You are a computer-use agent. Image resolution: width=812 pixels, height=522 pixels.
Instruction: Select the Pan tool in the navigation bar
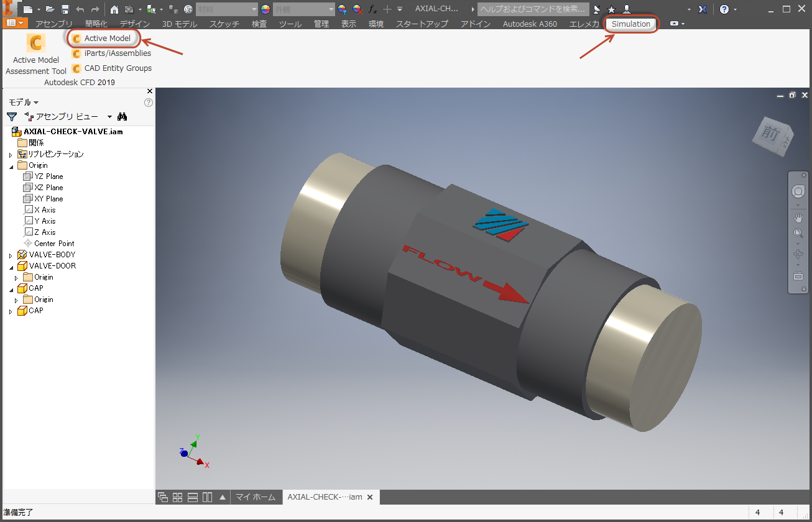tap(798, 217)
